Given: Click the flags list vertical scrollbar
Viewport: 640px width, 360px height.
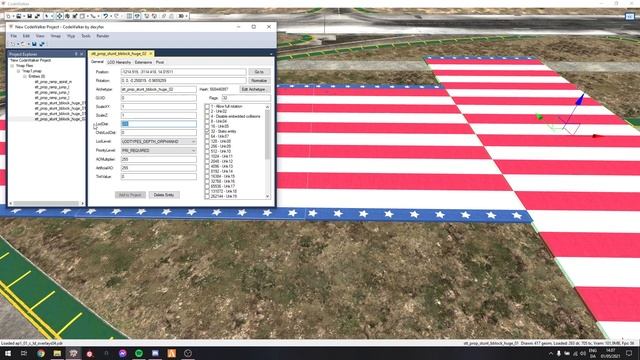Looking at the screenshot, I should coord(267,135).
